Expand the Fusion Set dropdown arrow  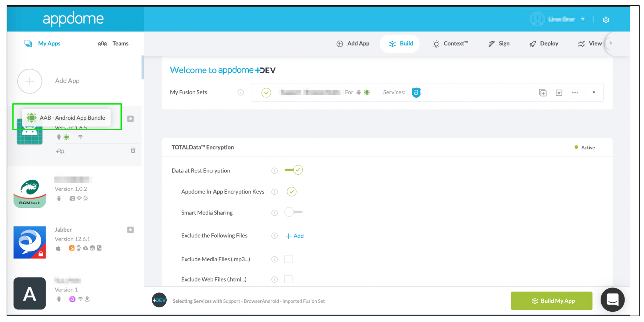[594, 92]
